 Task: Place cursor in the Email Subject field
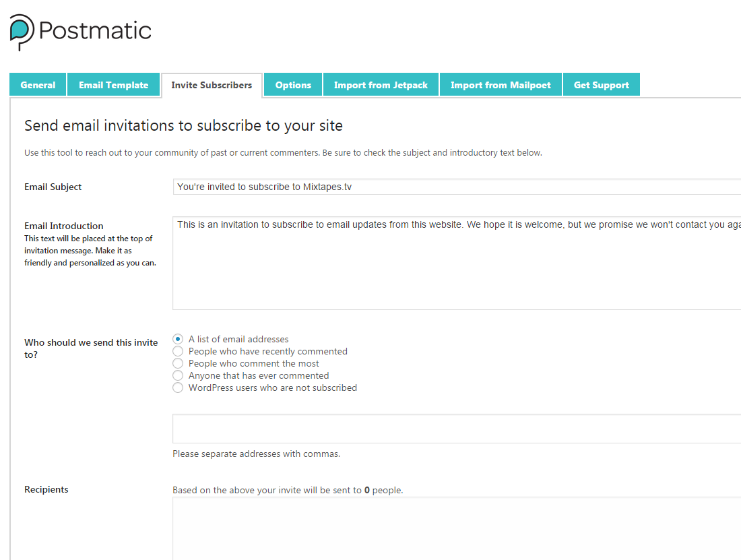[404, 187]
